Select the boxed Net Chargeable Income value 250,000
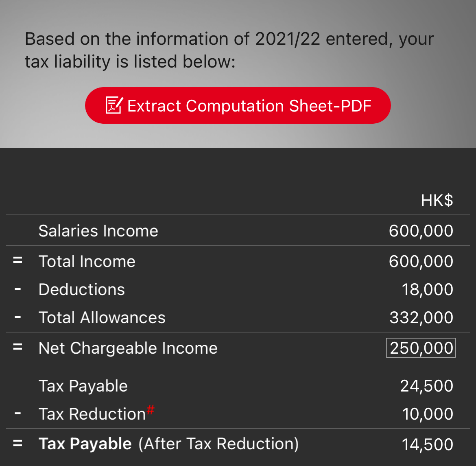This screenshot has width=476, height=466. 421,348
